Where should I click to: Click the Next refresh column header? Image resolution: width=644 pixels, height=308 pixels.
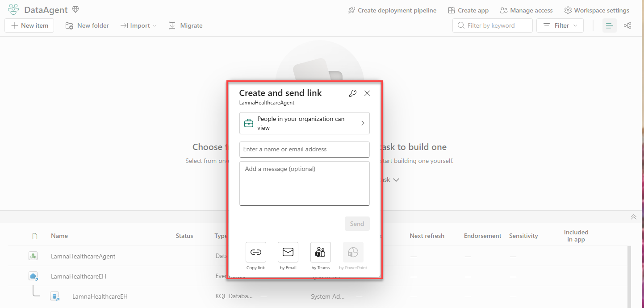[427, 236]
